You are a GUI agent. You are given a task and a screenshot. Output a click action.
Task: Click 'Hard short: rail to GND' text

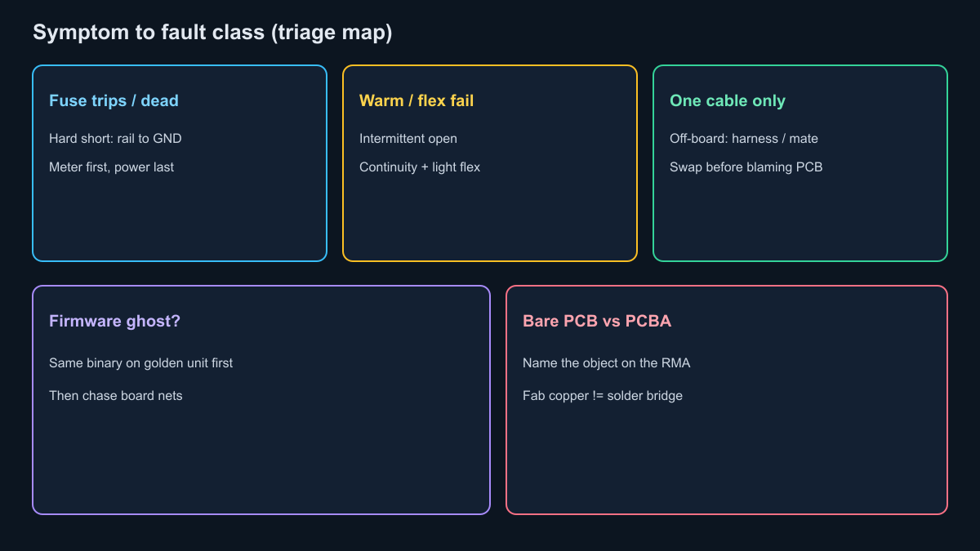(x=115, y=139)
